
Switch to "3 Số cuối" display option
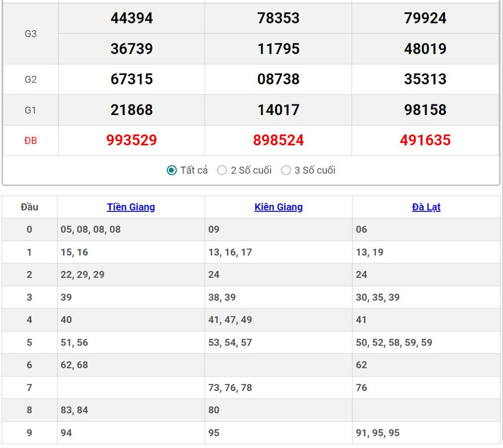point(286,170)
